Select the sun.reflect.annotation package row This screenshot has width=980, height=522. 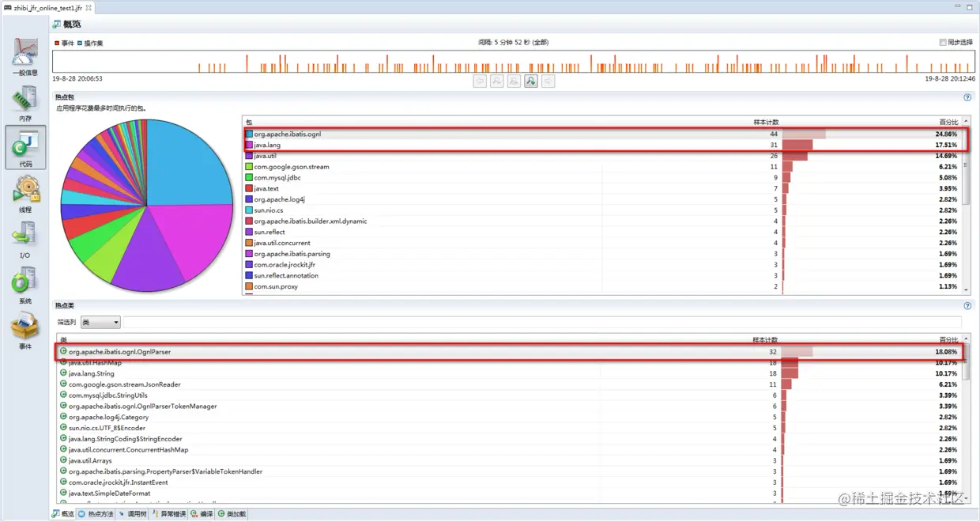click(x=603, y=276)
